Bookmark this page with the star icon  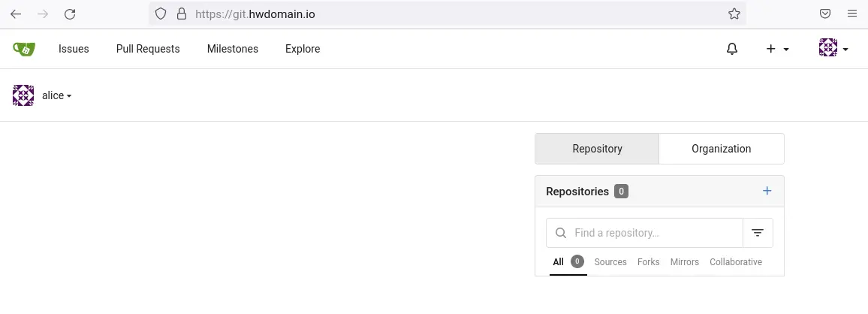pos(734,14)
